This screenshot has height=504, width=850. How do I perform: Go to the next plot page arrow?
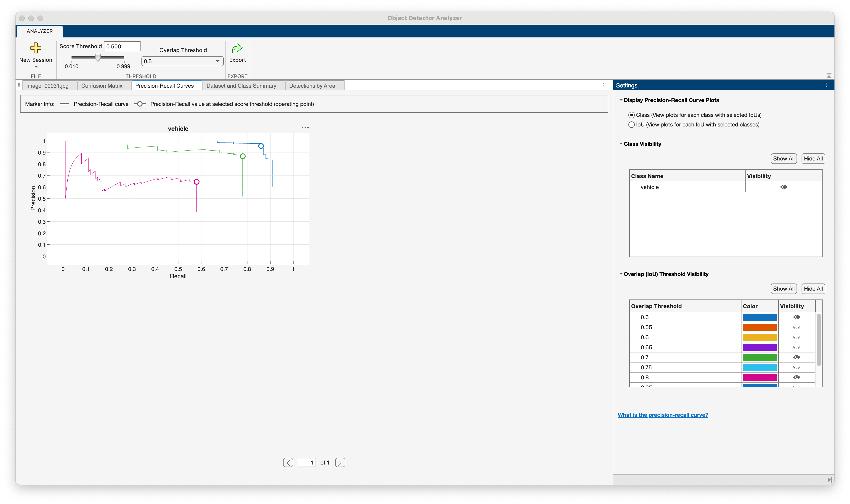340,462
